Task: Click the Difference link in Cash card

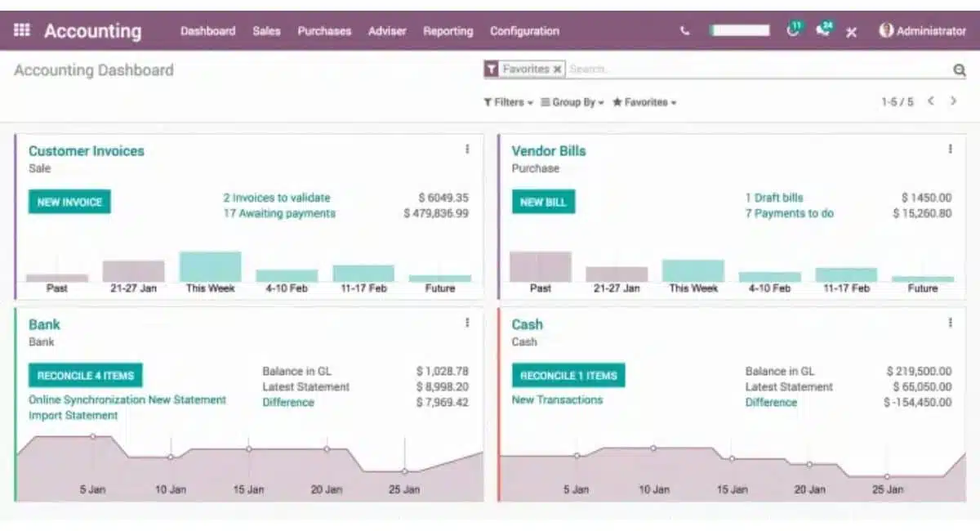Action: (x=771, y=402)
